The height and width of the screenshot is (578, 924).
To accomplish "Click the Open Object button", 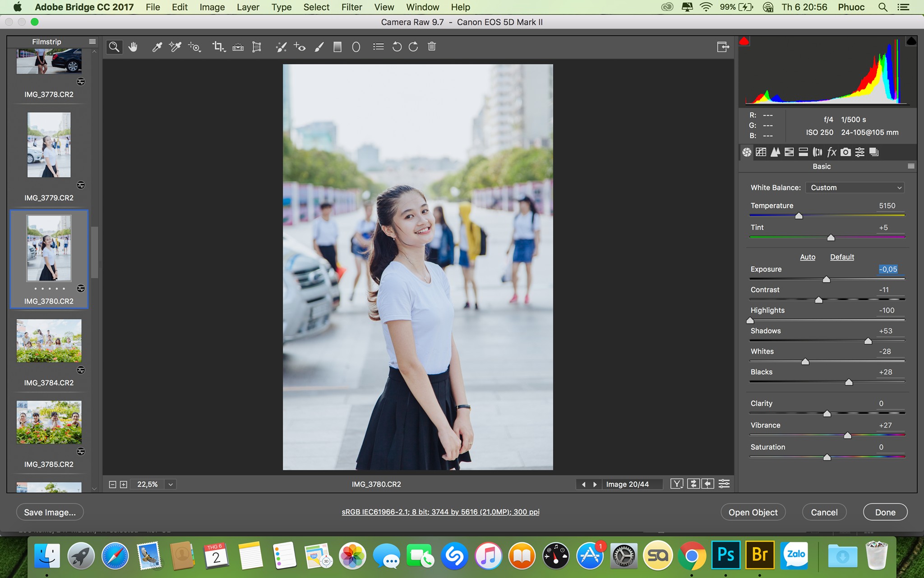I will pos(753,512).
